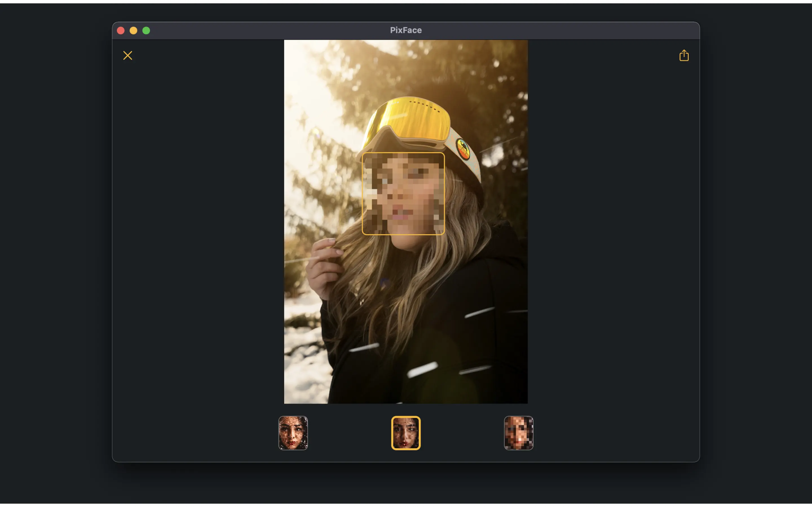Click the PixFace window title text
The width and height of the screenshot is (812, 507).
pos(406,30)
